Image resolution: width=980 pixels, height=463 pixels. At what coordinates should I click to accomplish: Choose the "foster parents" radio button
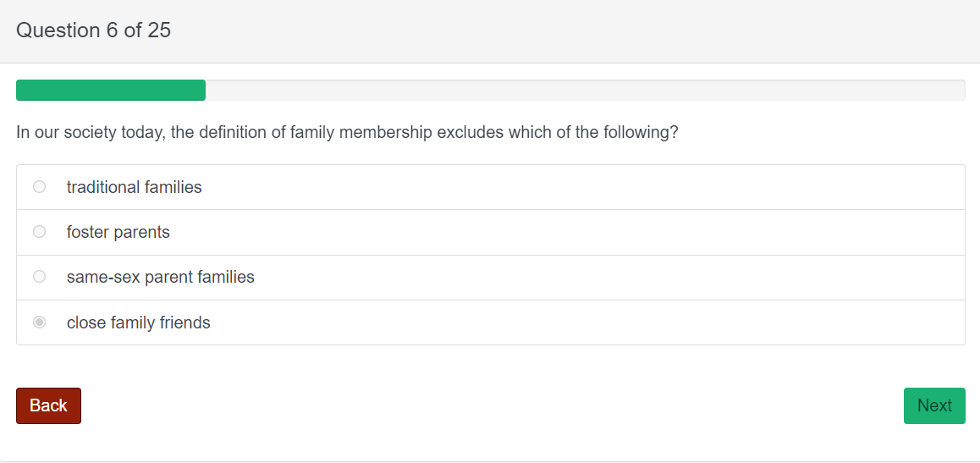[x=39, y=232]
